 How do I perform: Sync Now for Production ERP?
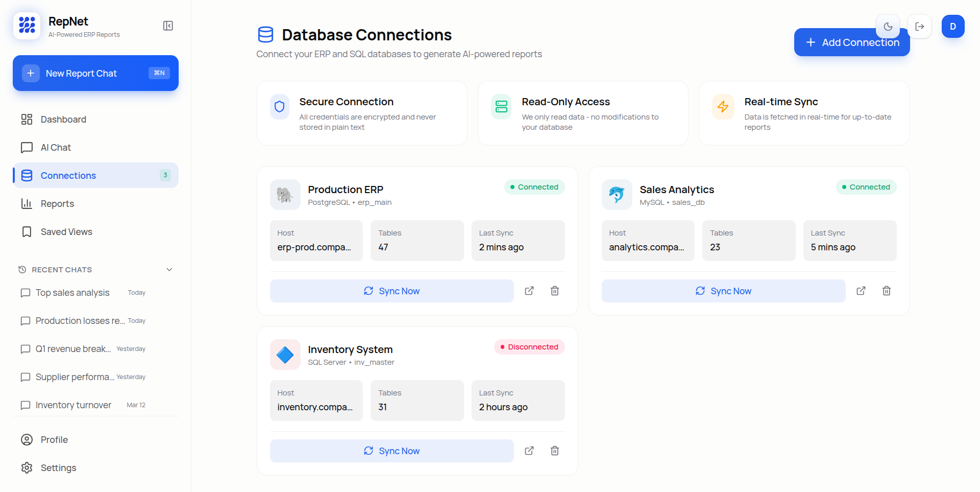(x=391, y=291)
